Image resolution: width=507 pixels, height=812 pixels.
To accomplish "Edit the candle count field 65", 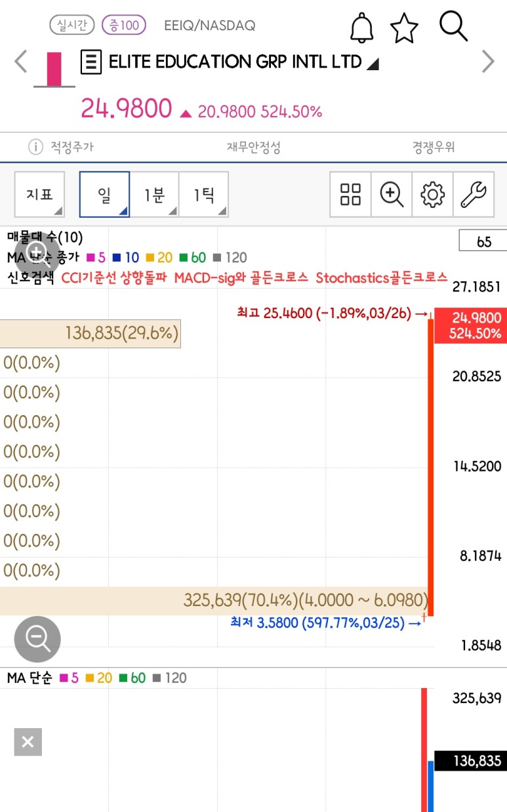I will click(484, 241).
